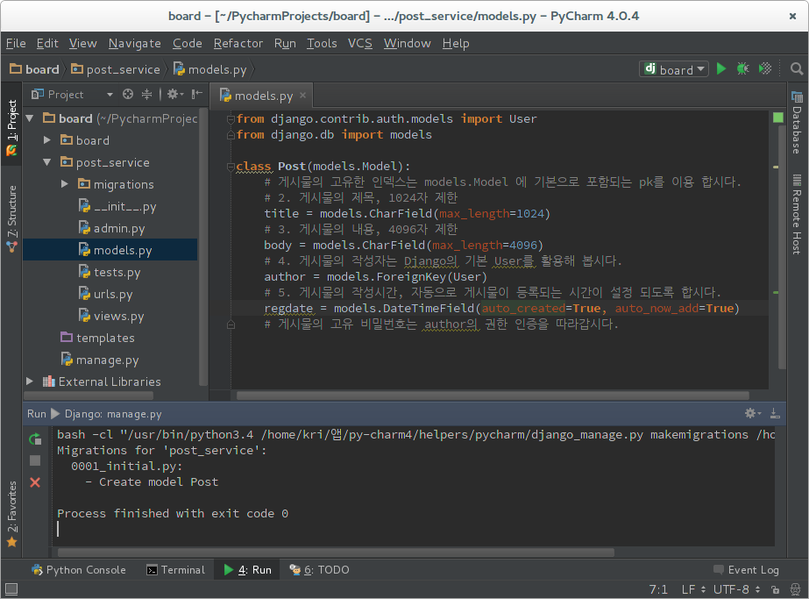Click the 4: Run tool window tab
Image resolution: width=809 pixels, height=599 pixels.
pos(248,570)
